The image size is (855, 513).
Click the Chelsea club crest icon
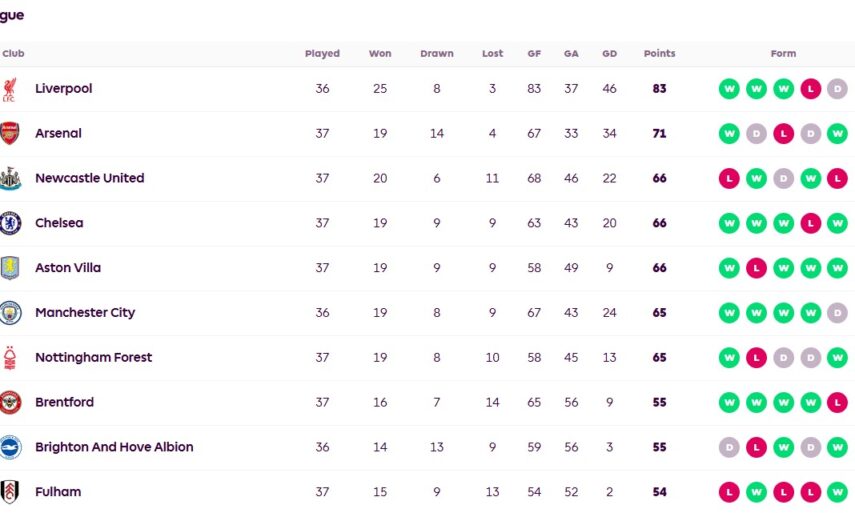coord(10,223)
